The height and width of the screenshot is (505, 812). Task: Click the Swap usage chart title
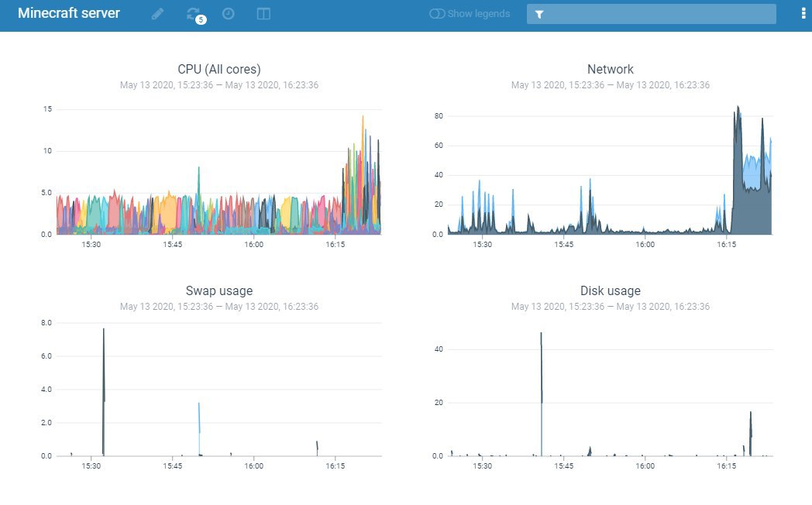tap(219, 290)
